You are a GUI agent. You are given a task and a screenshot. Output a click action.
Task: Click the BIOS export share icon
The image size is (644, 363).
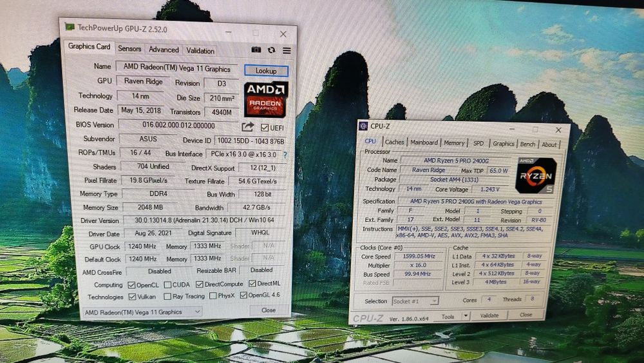pyautogui.click(x=248, y=126)
